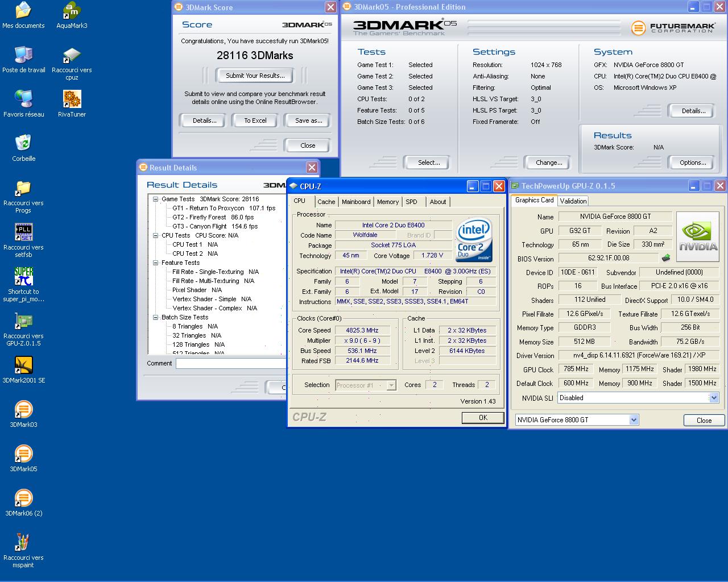Screen dimensions: 728x582
Task: Click the NVIDIA logo in GPU-Z
Action: (x=697, y=236)
